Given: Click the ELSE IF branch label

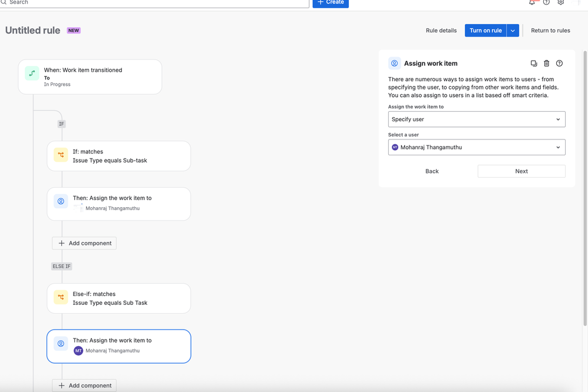Looking at the screenshot, I should tap(61, 266).
